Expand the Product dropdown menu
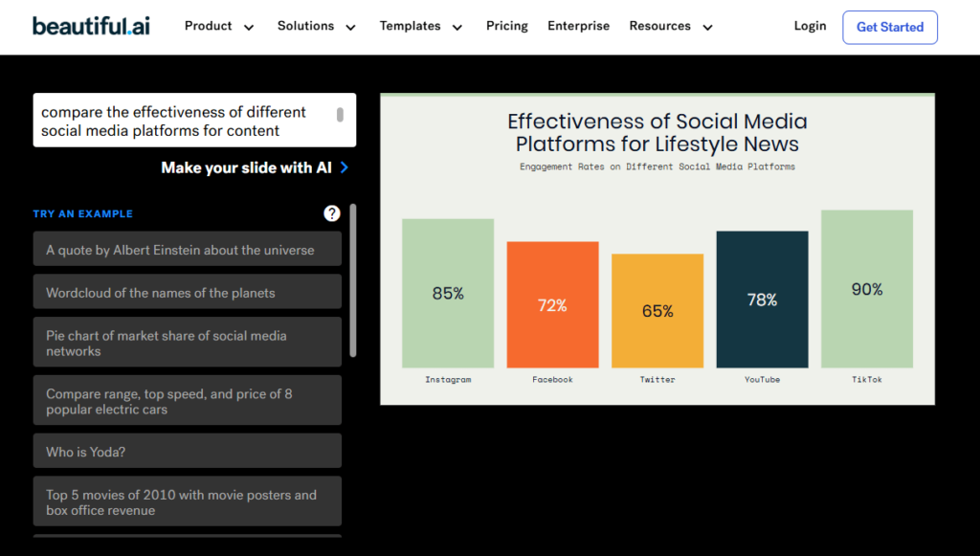Screen dimensions: 980x556 tap(219, 27)
